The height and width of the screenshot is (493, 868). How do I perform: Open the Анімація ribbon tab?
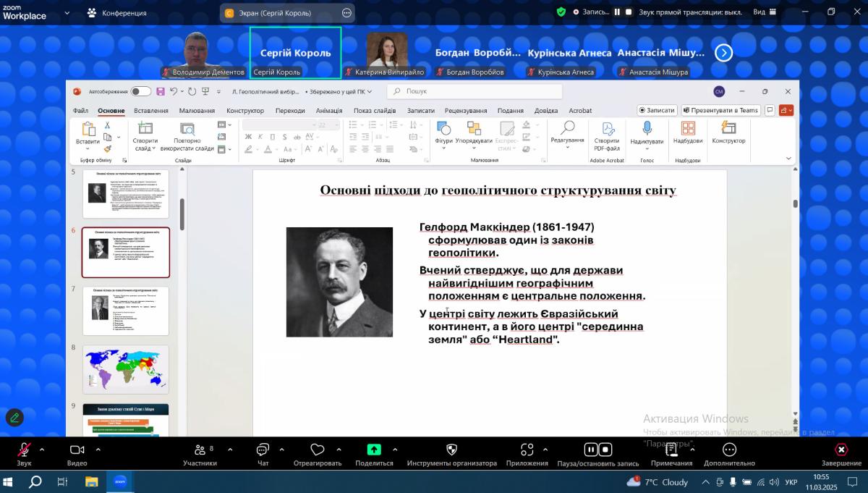coord(329,111)
